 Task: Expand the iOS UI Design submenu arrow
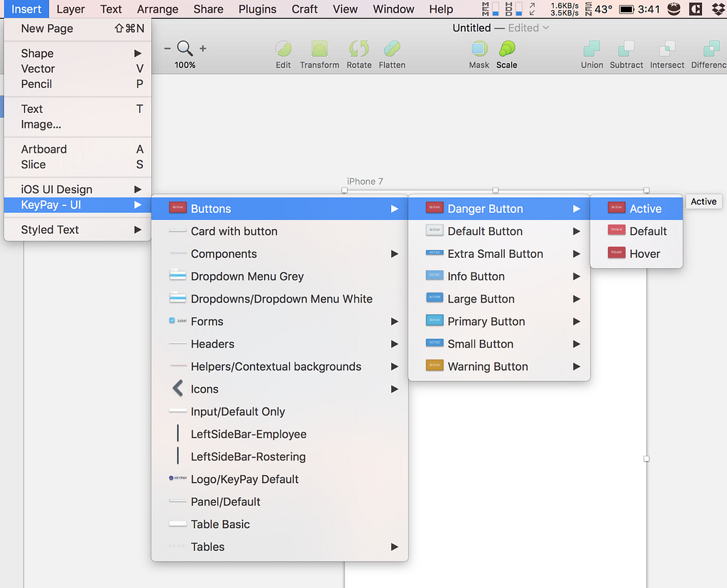(138, 189)
